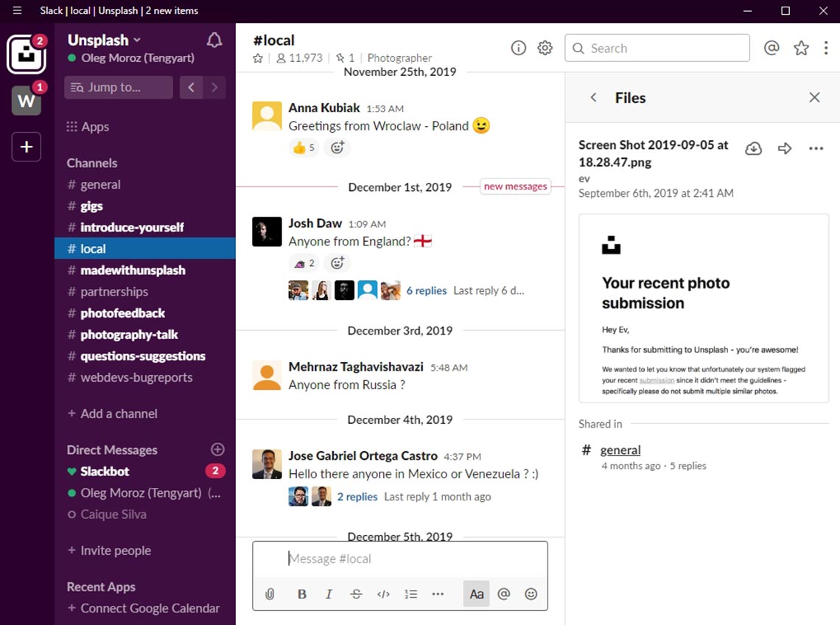Open the #questions-suggestions channel
Screen dimensions: 840x625
pos(144,356)
